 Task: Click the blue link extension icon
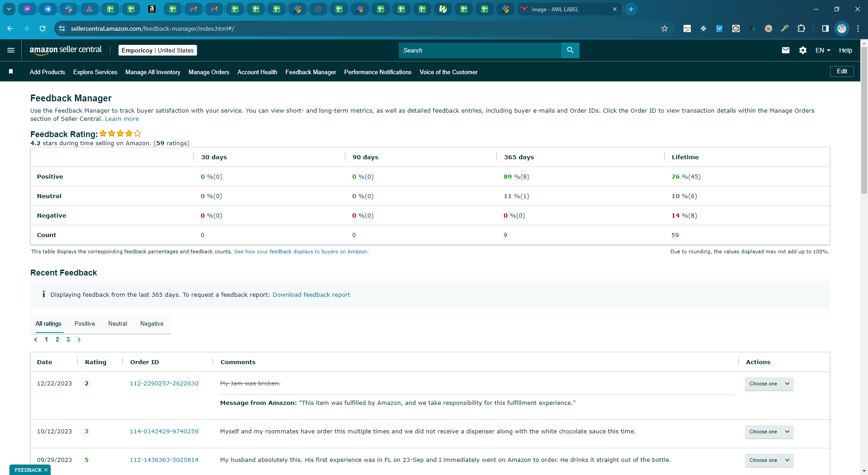click(x=720, y=28)
